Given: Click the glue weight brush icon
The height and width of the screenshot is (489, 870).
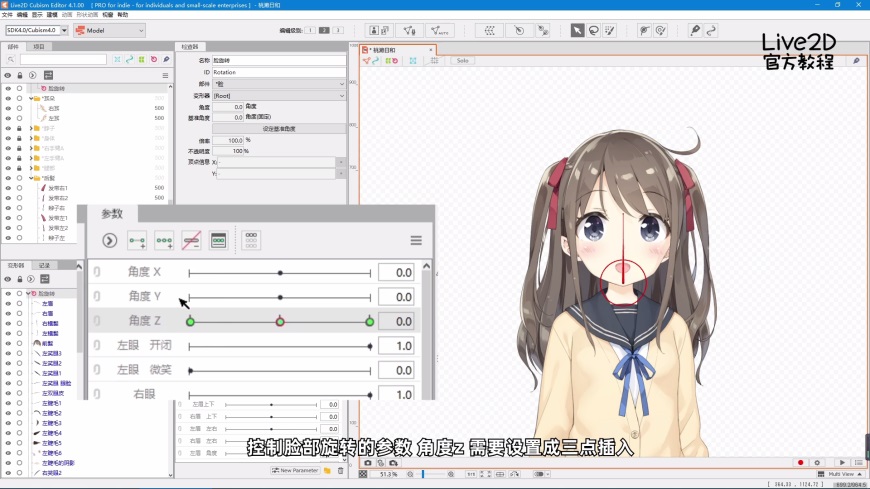Looking at the screenshot, I should point(660,30).
